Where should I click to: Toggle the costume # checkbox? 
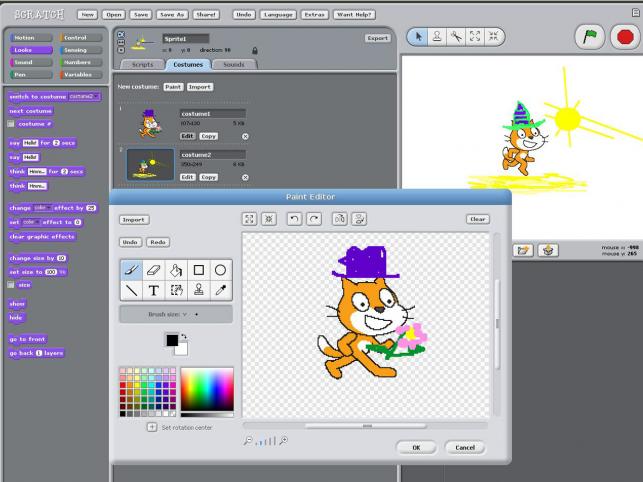(x=11, y=124)
